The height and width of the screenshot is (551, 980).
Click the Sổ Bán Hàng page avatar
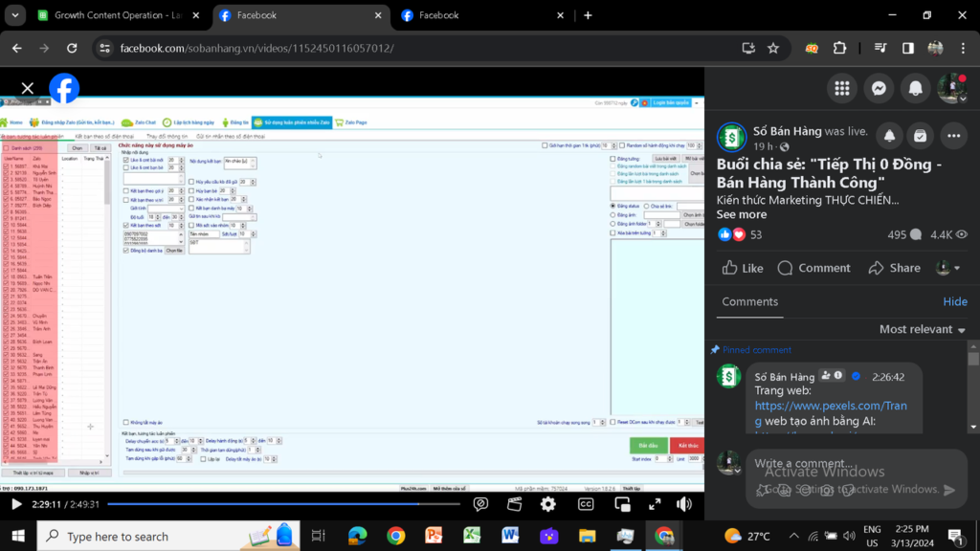731,138
